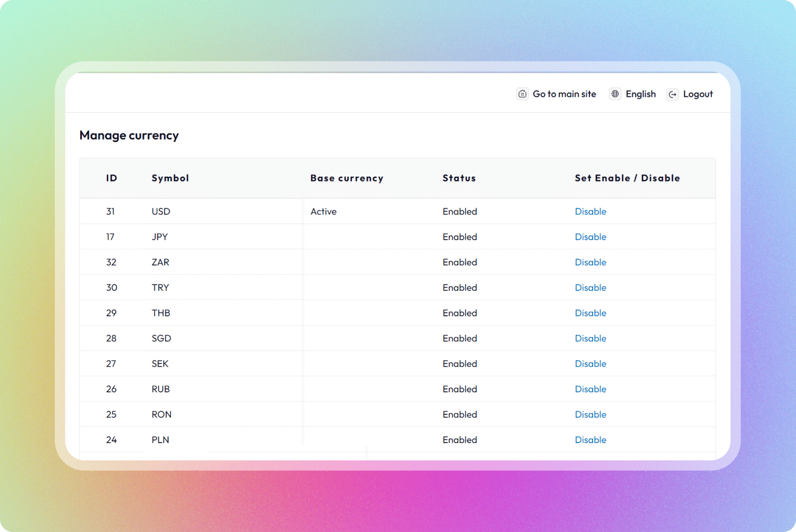Click the RUB symbol cell
The height and width of the screenshot is (532, 796).
point(161,389)
